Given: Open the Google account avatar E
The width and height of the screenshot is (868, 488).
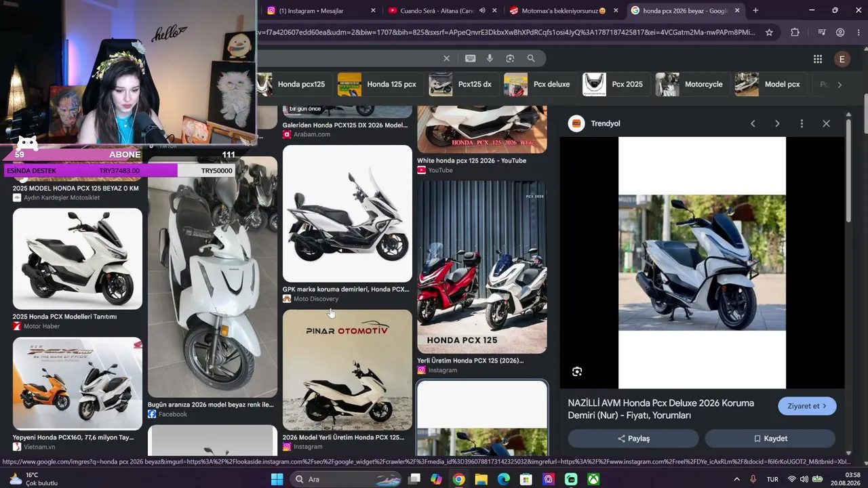Looking at the screenshot, I should 842,59.
